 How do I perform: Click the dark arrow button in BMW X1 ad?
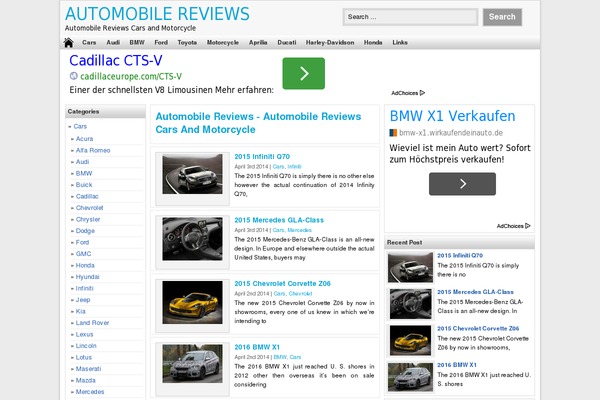click(462, 184)
